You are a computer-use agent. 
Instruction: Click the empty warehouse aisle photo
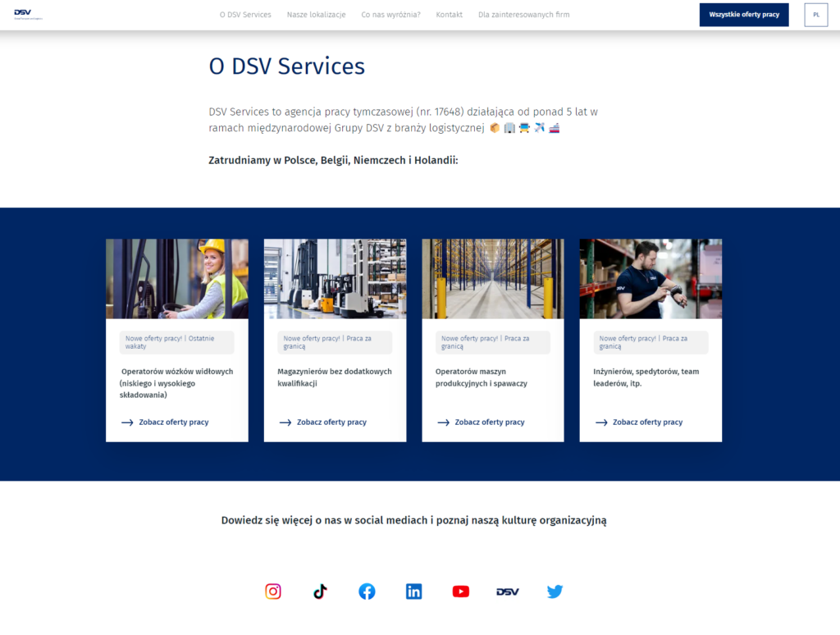[493, 279]
